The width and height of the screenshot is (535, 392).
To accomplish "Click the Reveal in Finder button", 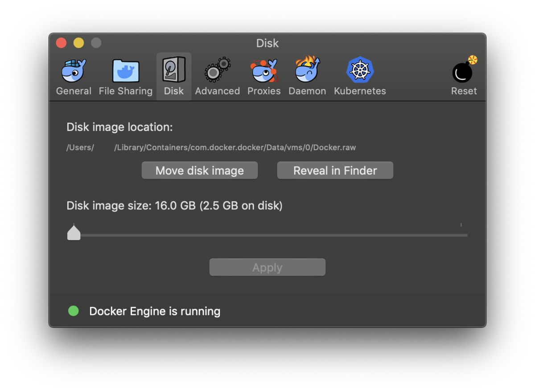I will 335,171.
